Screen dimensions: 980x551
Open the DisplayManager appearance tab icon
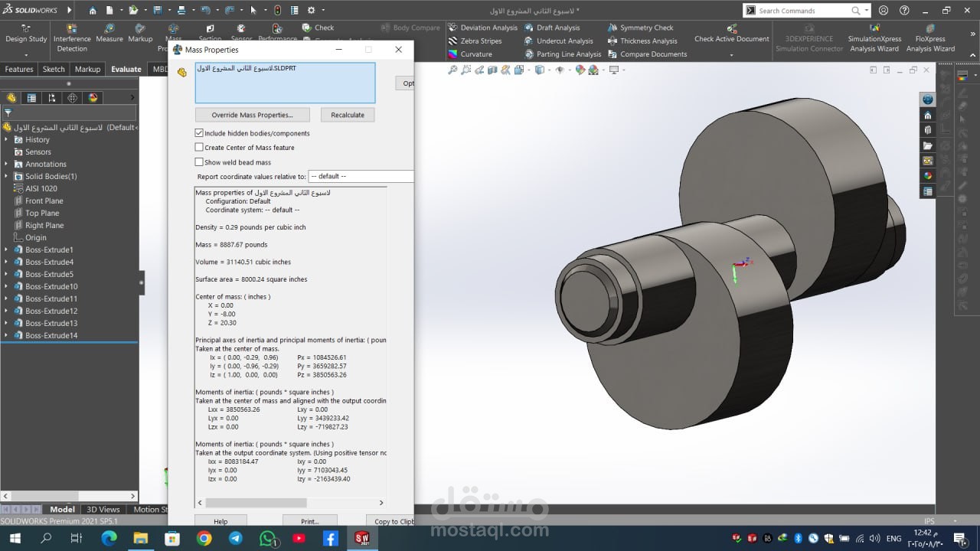(x=93, y=98)
